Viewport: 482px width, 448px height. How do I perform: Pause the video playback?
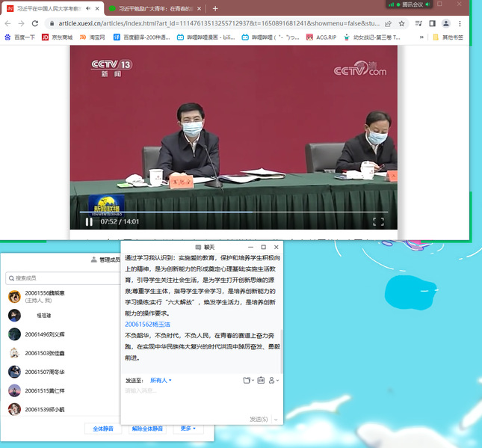89,221
